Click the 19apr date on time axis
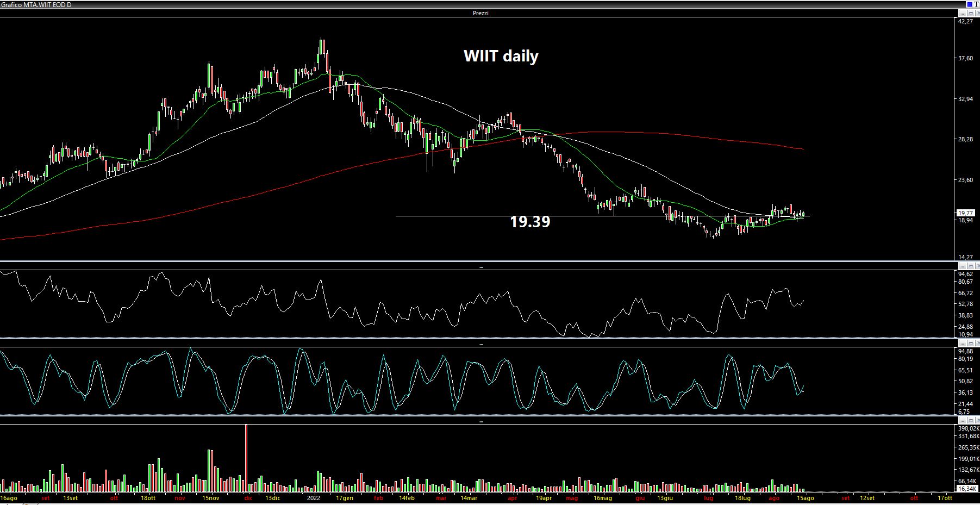The image size is (980, 505). coord(544,498)
